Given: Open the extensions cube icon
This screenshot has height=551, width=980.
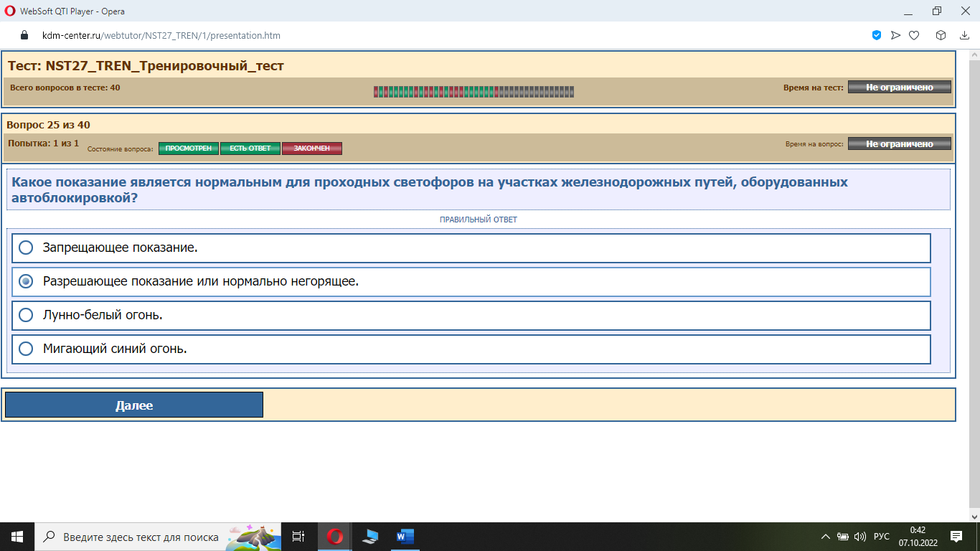Looking at the screenshot, I should (x=941, y=35).
